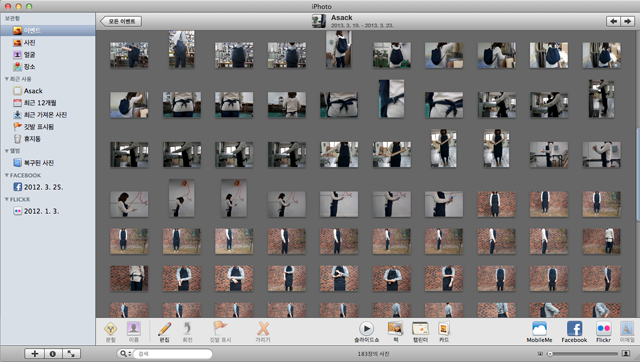The height and width of the screenshot is (362, 640).
Task: Go to previous event arrow
Action: point(613,21)
